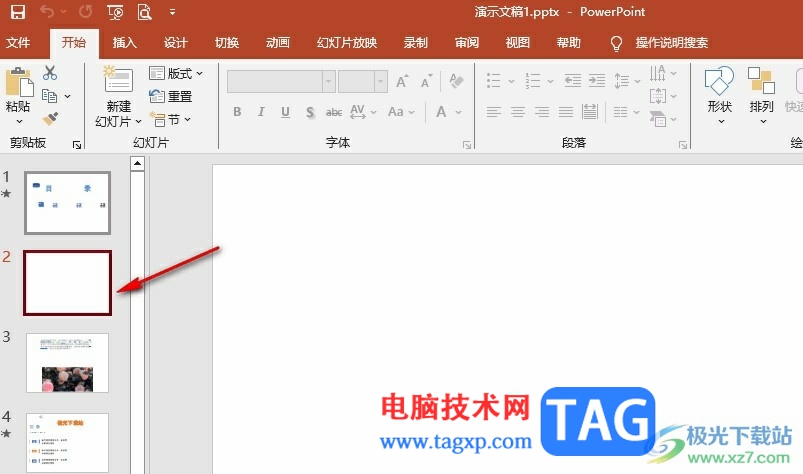Open the 字体 dialog launcher

(467, 145)
